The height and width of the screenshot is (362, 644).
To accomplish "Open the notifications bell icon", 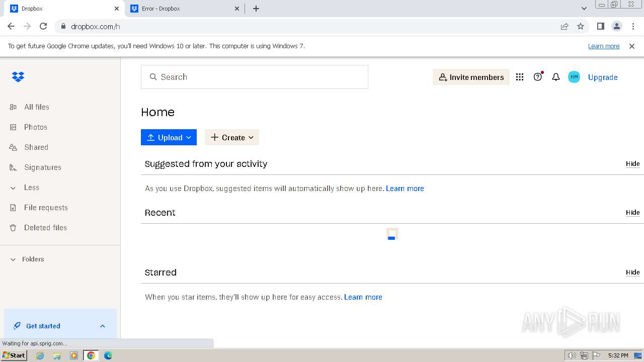I will [x=556, y=77].
